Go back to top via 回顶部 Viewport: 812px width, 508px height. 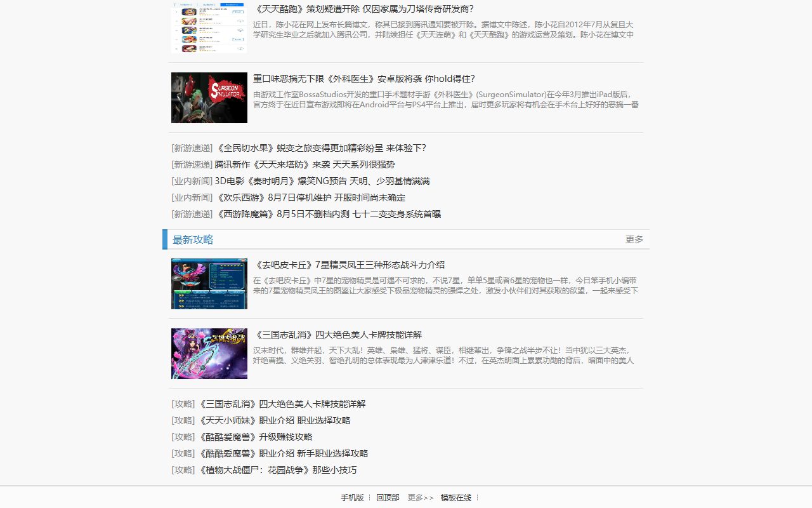tap(388, 498)
